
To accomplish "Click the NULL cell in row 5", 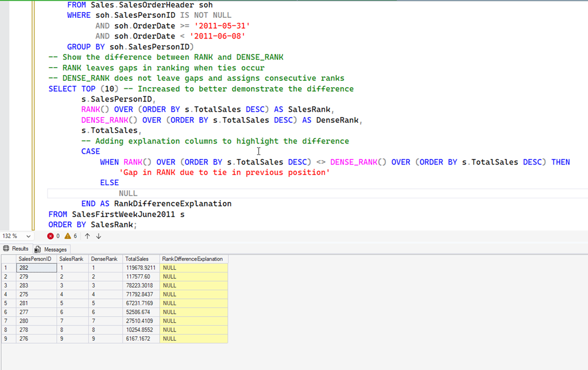I will click(193, 303).
